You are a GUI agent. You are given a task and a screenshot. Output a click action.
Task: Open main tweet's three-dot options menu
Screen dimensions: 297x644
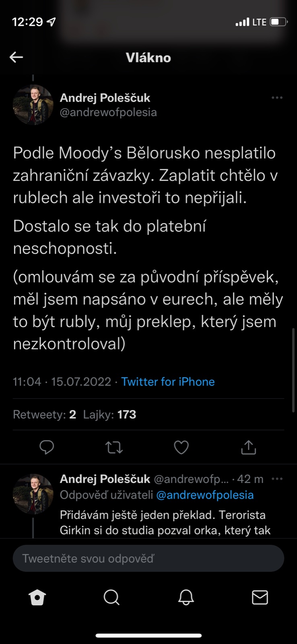(x=277, y=98)
